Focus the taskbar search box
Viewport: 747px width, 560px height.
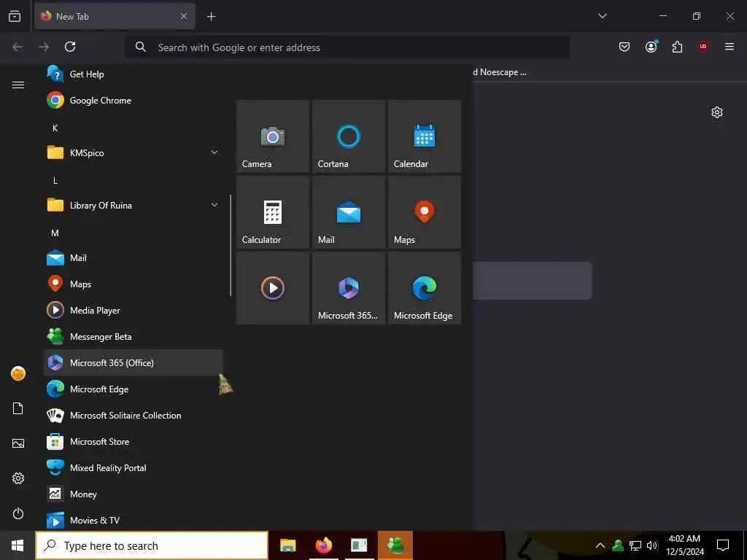[152, 545]
